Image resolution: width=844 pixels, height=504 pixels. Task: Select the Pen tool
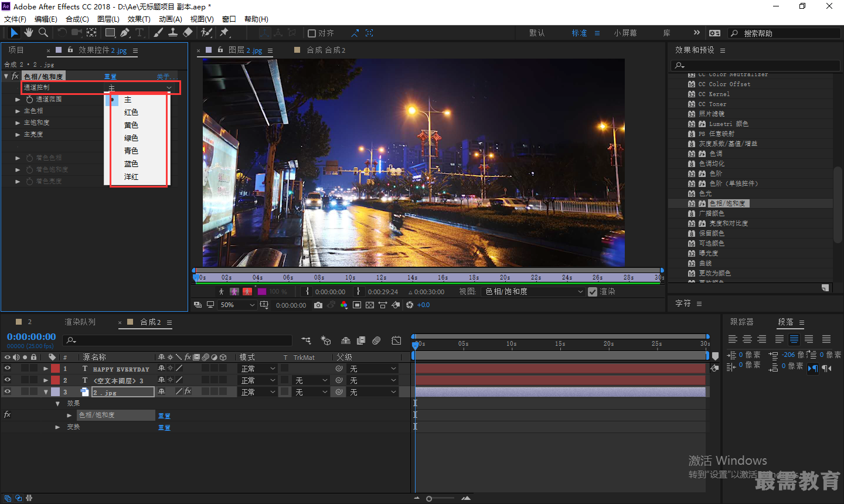pyautogui.click(x=125, y=33)
